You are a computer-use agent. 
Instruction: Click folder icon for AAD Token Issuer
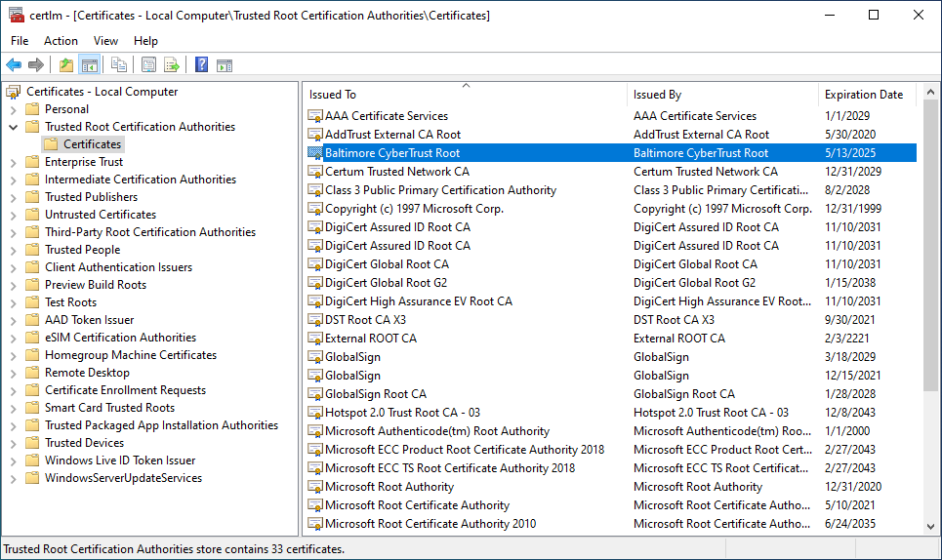point(32,319)
